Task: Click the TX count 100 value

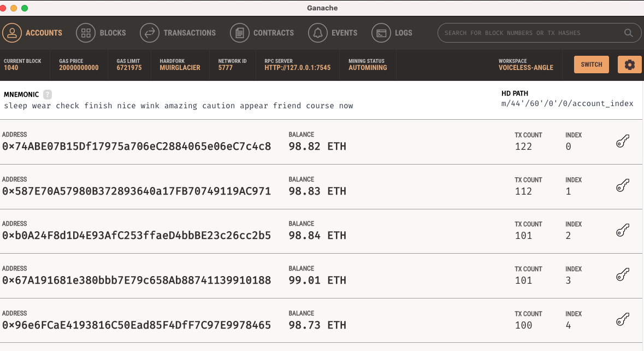Action: click(524, 325)
